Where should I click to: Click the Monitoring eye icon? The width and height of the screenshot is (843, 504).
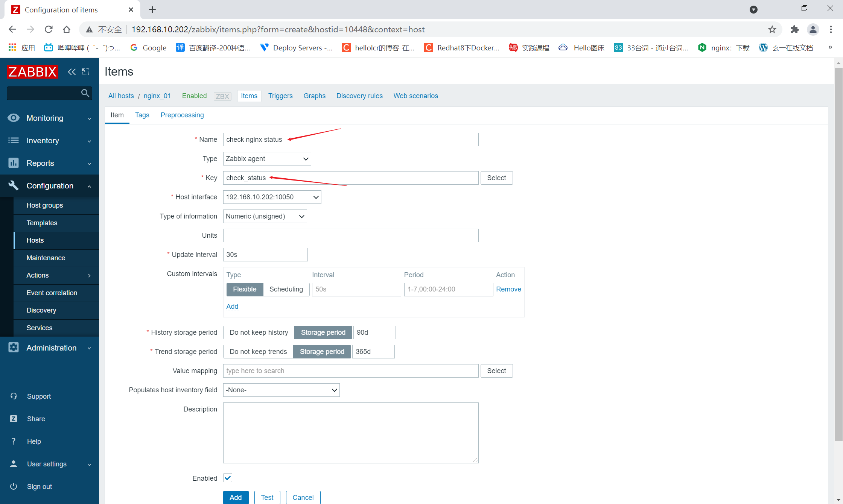14,118
